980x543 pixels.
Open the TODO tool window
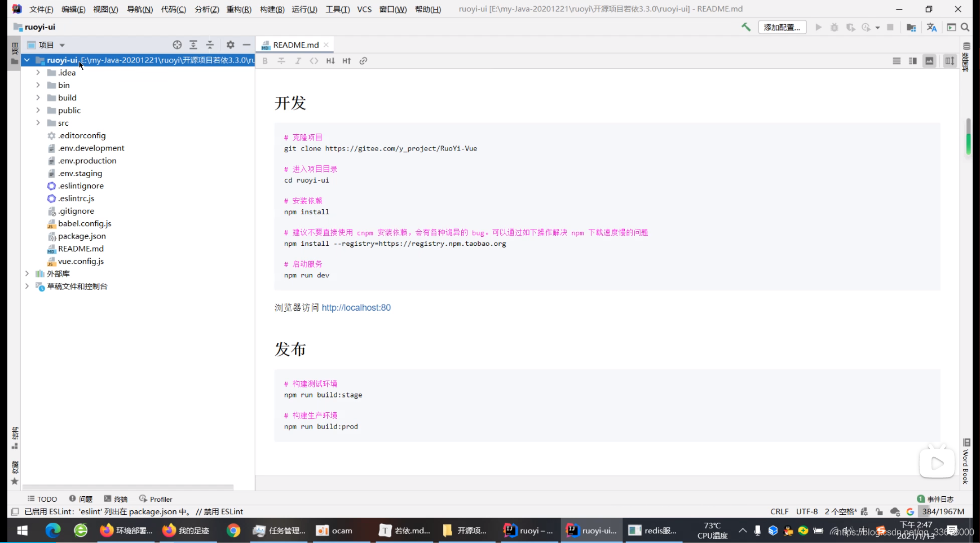click(x=42, y=499)
